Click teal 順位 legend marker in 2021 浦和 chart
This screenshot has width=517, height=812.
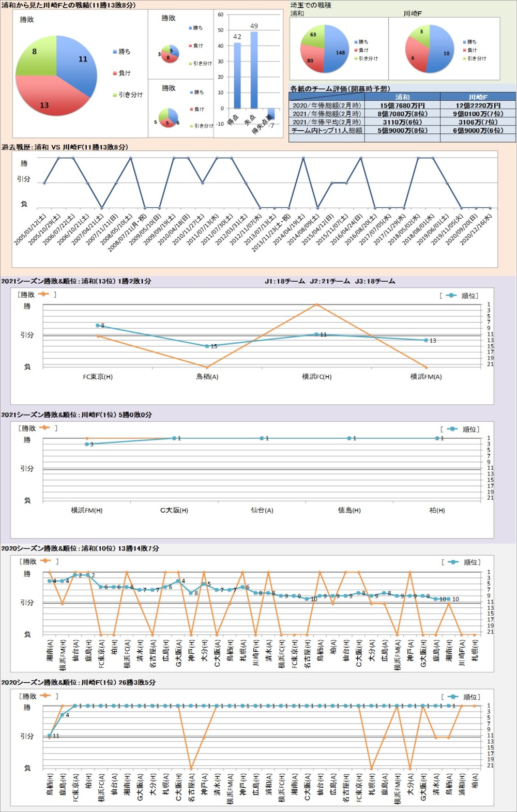[x=451, y=296]
